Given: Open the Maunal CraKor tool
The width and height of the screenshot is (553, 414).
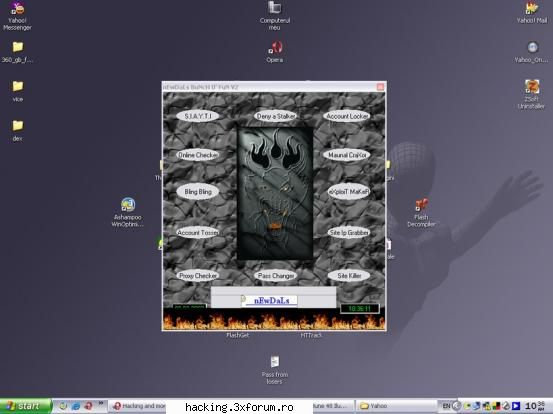Looking at the screenshot, I should [347, 155].
